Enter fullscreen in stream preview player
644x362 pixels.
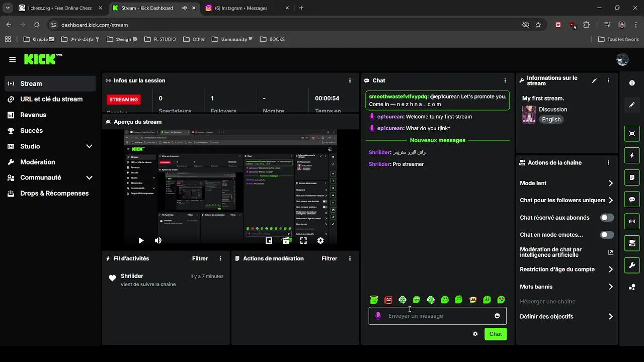(303, 241)
